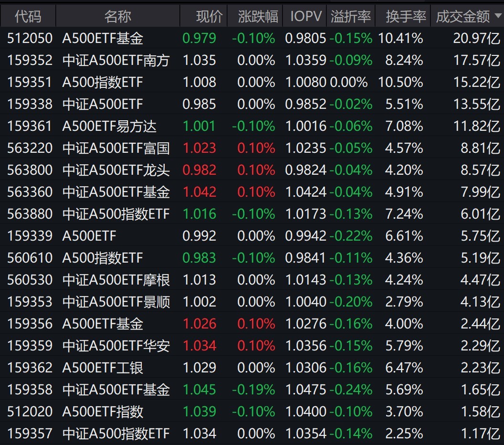Image resolution: width=504 pixels, height=445 pixels.
Task: Select the A500ETF易方达 fund name
Action: point(109,126)
